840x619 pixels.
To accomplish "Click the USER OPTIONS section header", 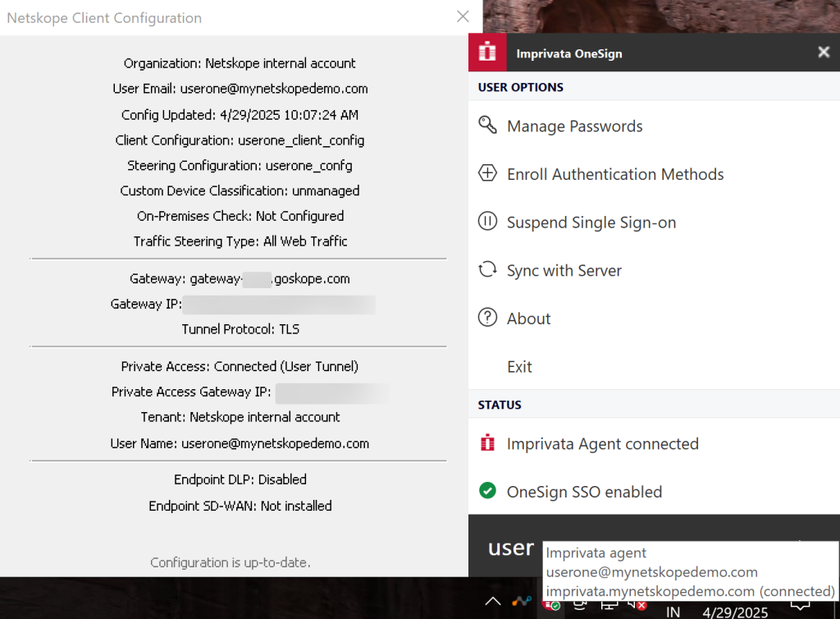I will 521,87.
